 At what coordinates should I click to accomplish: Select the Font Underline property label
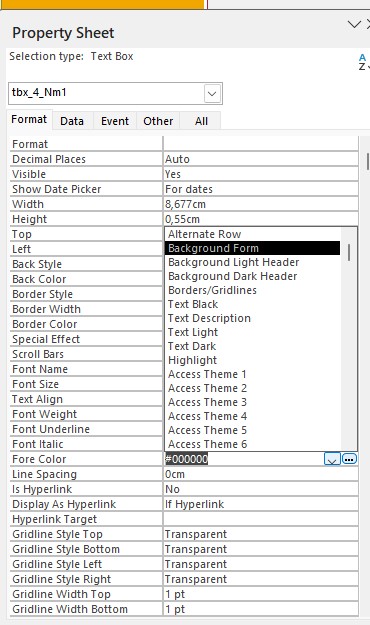tap(51, 429)
